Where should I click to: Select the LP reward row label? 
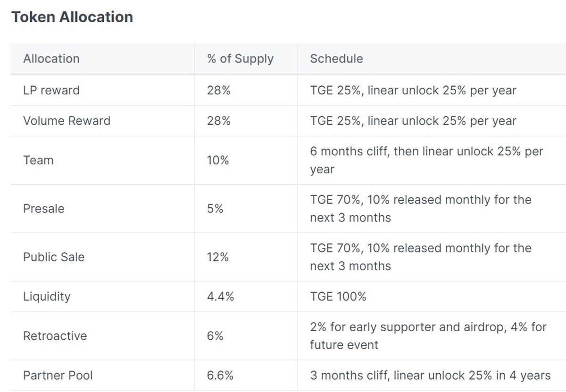51,90
